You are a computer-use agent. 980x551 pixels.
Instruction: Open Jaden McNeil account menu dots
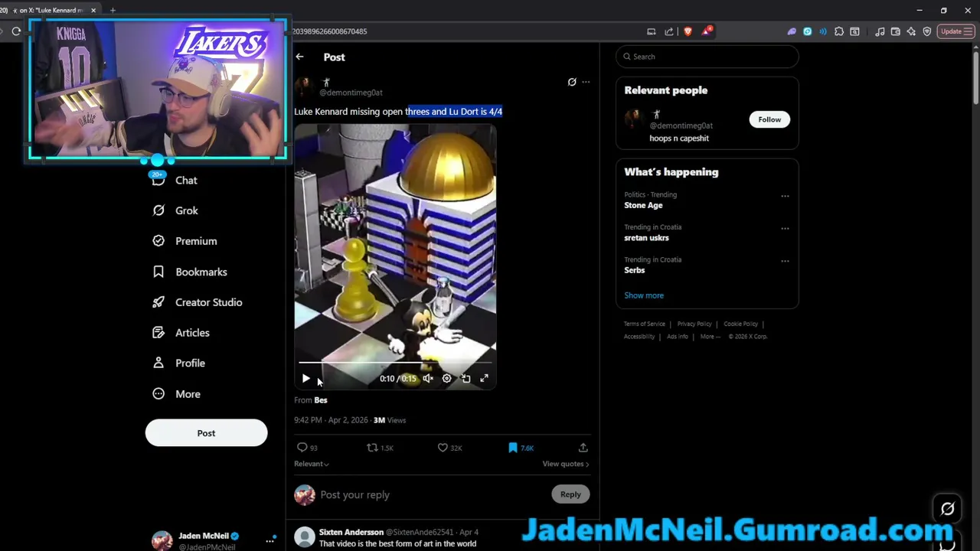270,540
